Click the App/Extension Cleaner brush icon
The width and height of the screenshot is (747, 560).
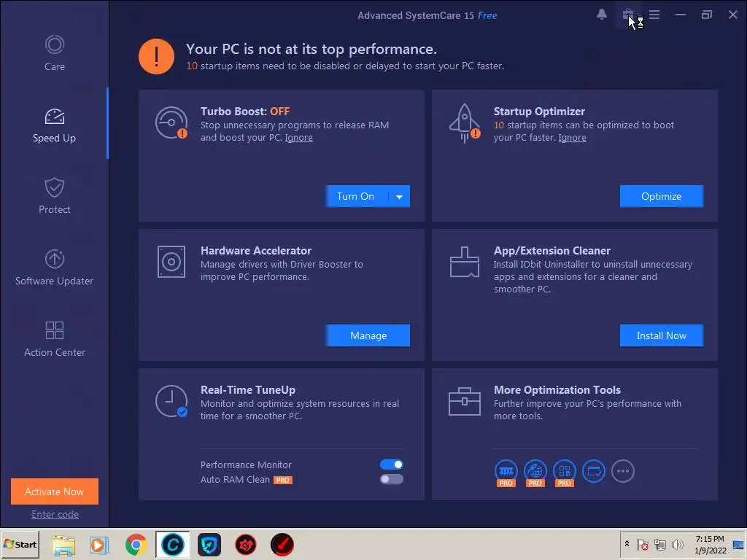tap(465, 262)
